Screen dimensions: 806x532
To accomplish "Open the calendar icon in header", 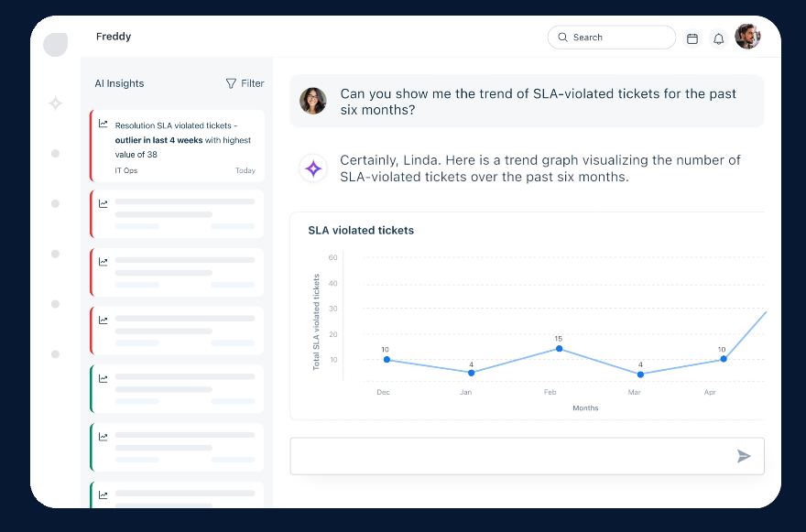I will 692,38.
